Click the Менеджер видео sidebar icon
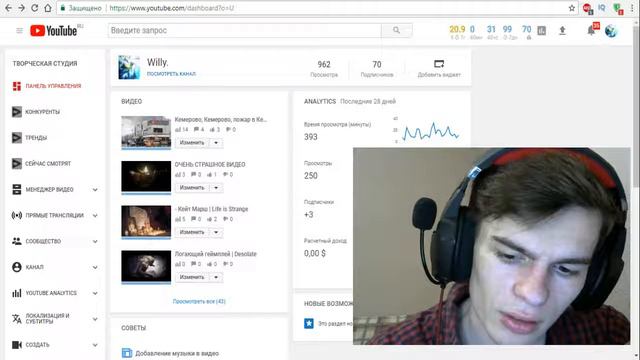The height and width of the screenshot is (360, 640). [16, 189]
